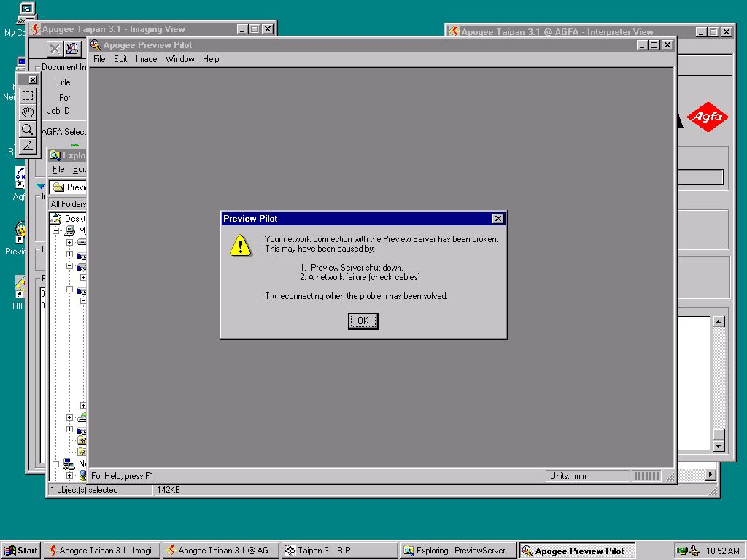Click the Exploring window title bar icon

tap(55, 155)
